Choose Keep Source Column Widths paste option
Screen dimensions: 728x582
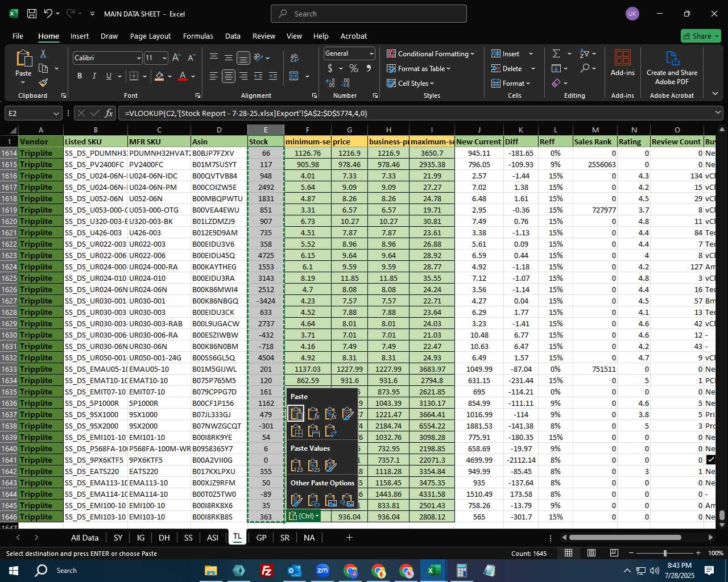pos(313,431)
